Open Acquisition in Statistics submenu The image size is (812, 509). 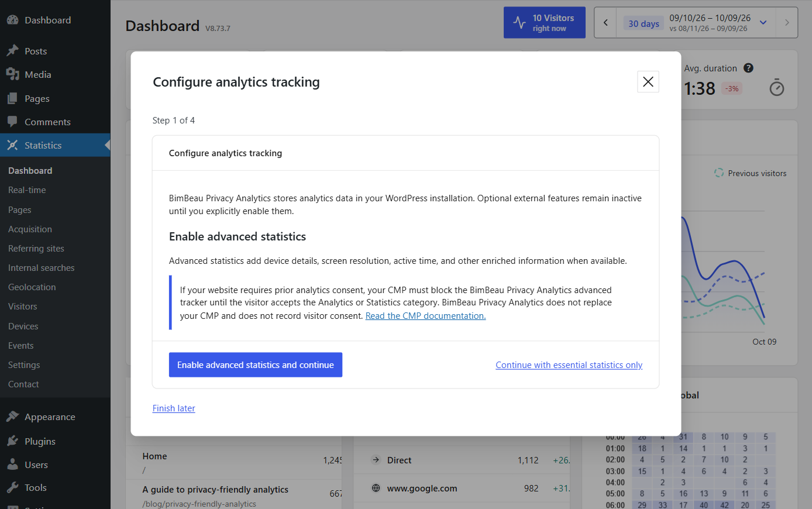30,229
